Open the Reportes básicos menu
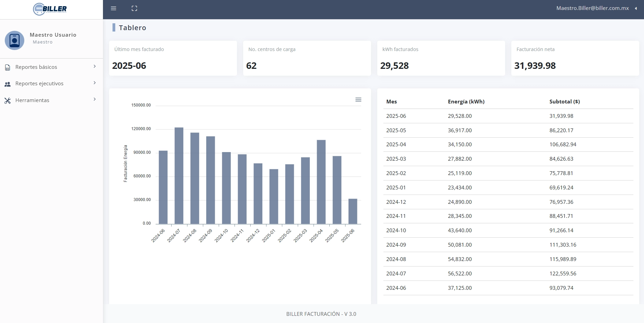 [x=51, y=67]
